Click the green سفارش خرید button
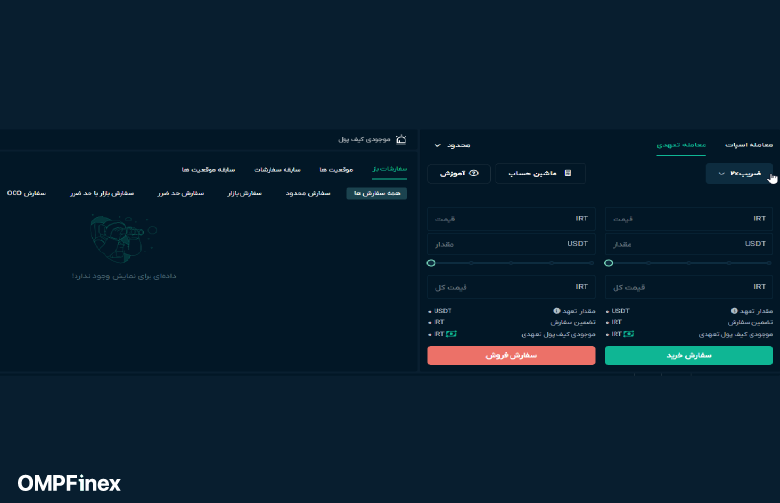The height and width of the screenshot is (503, 780). [x=689, y=355]
